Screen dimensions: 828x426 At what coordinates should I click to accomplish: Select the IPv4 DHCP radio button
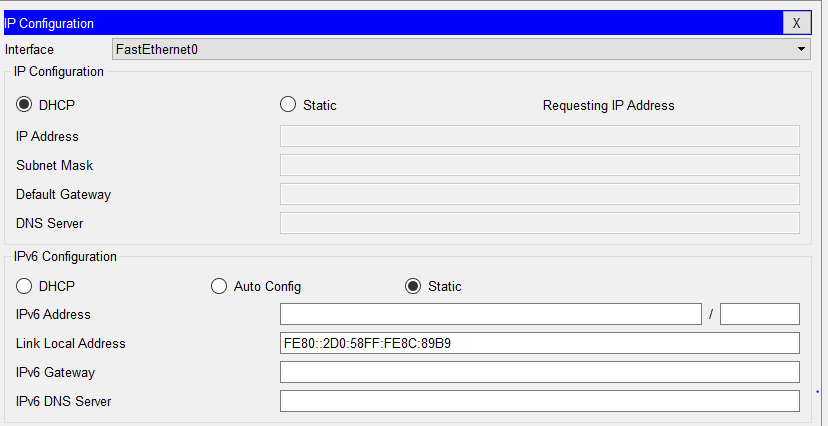coord(25,105)
